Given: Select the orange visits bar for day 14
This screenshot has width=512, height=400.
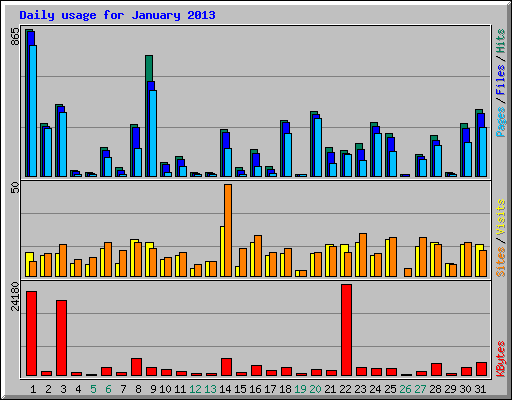Looking at the screenshot, I should pyautogui.click(x=228, y=230).
